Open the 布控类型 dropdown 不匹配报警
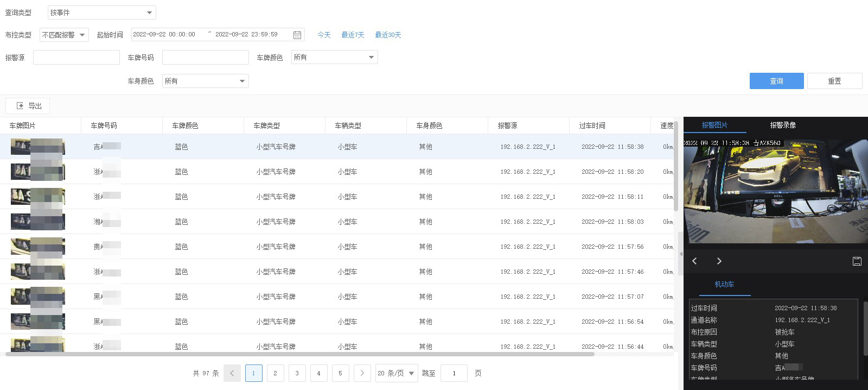 (64, 35)
